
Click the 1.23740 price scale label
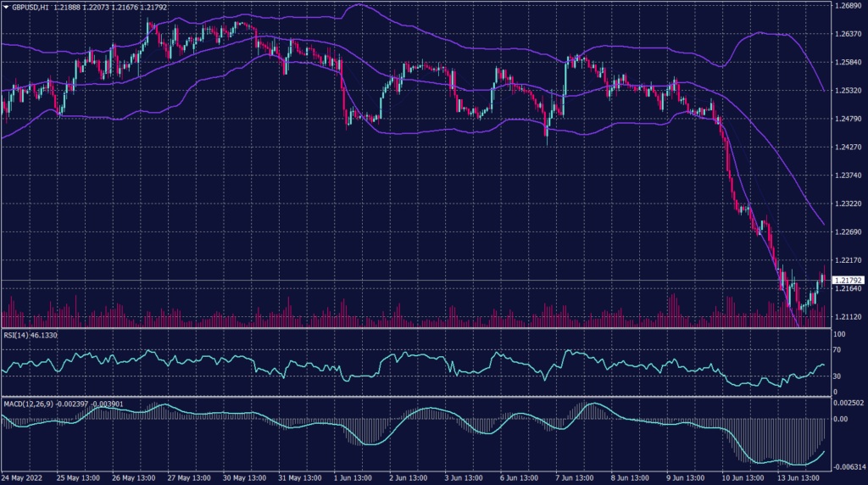pos(848,176)
